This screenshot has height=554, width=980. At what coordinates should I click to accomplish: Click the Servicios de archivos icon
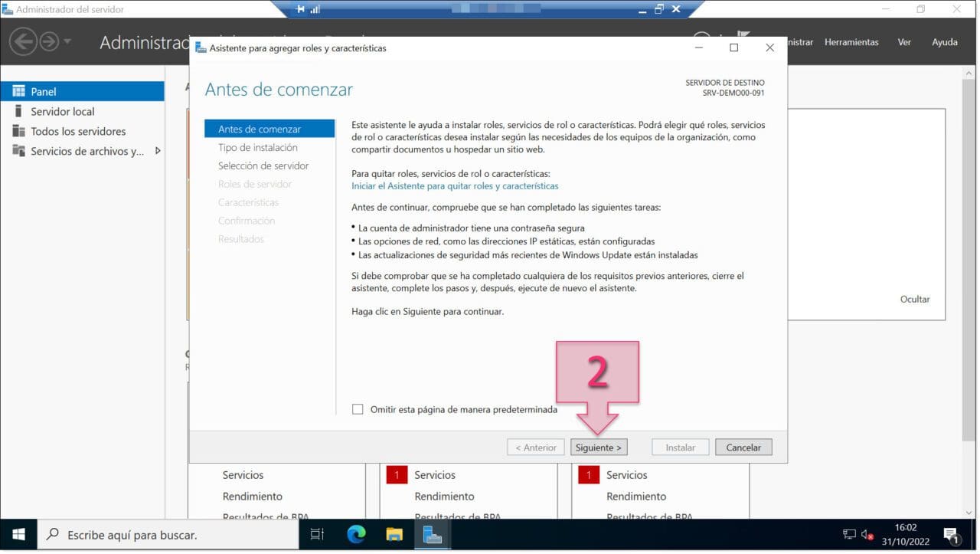click(x=18, y=151)
